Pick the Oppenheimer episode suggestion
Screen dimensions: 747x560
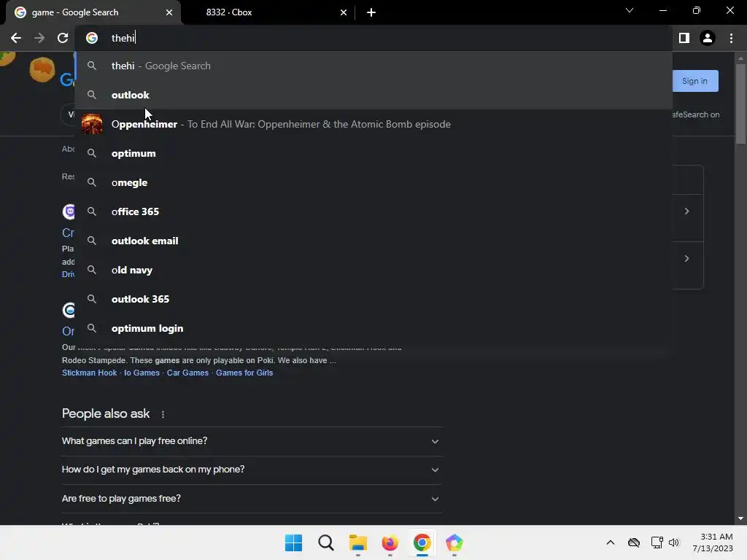(x=373, y=124)
